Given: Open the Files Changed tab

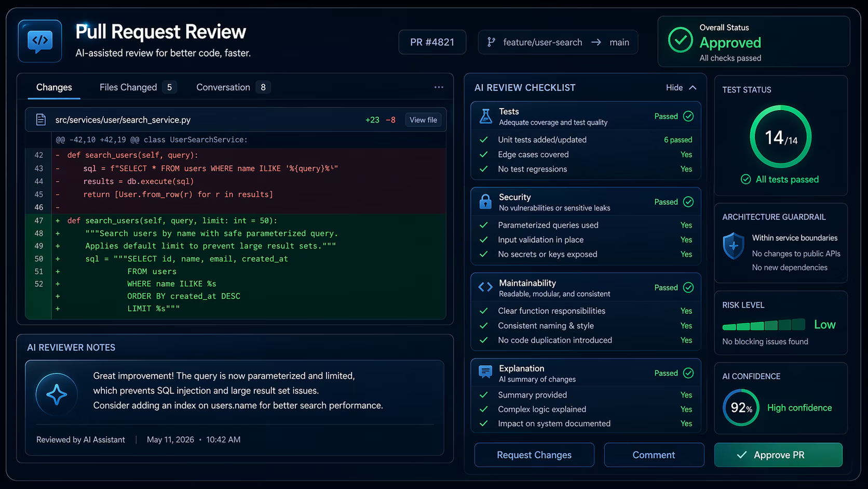Looking at the screenshot, I should point(138,87).
